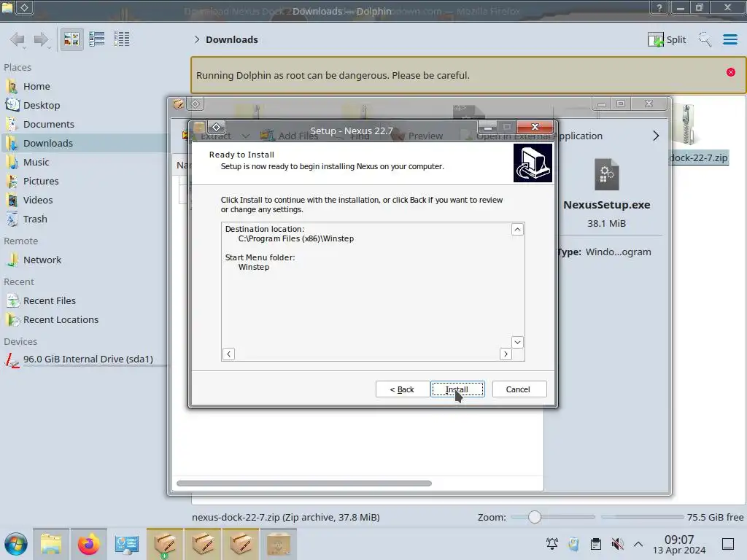Adjust the Dolphin zoom slider handle
This screenshot has width=747, height=560.
pos(535,517)
